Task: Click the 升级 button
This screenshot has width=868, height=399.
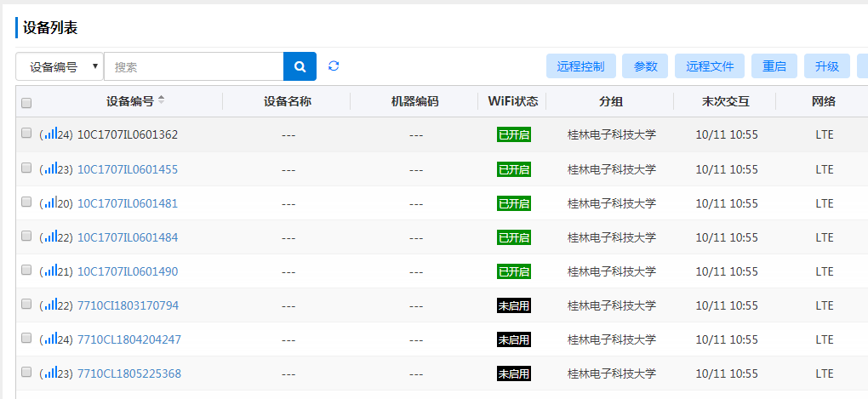Action: point(826,66)
